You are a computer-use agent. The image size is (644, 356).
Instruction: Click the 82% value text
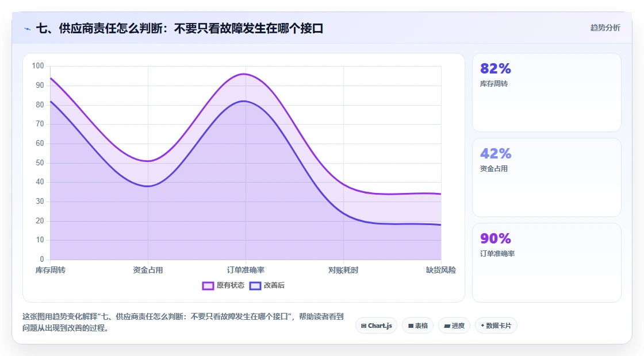495,68
